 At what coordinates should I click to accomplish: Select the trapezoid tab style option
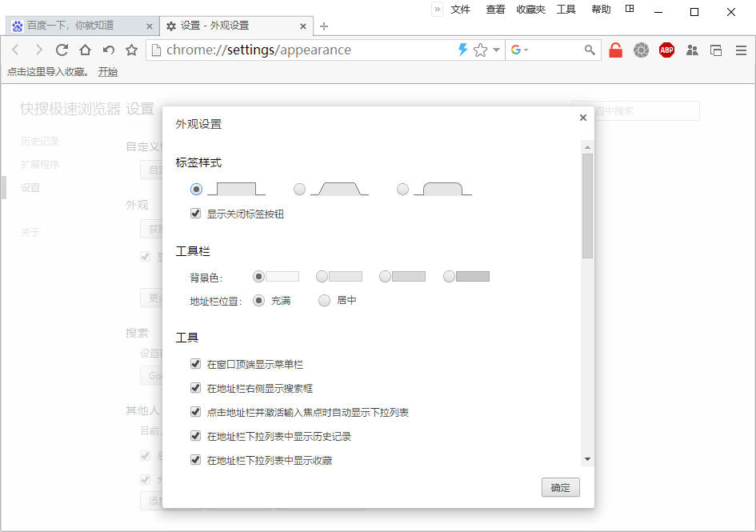[x=300, y=190]
